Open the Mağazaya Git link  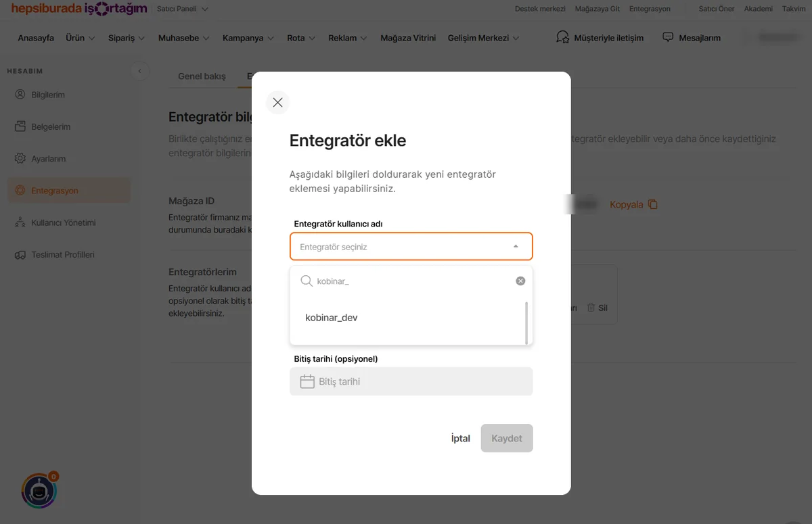click(597, 9)
